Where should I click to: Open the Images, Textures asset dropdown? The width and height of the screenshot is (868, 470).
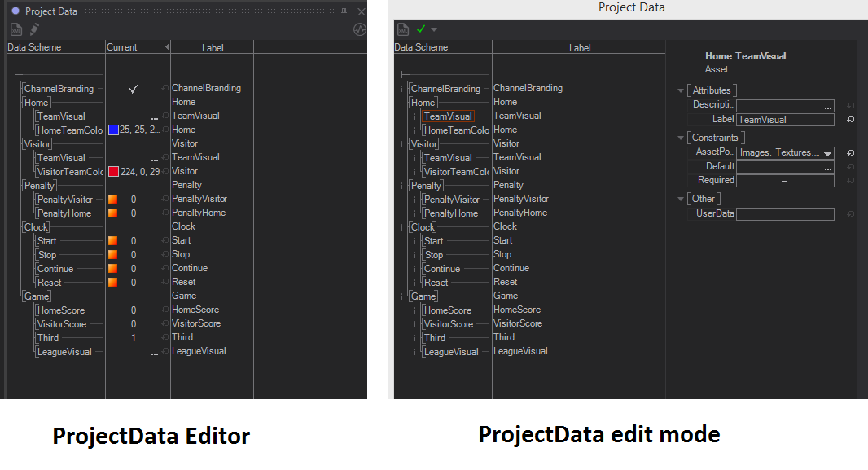827,153
